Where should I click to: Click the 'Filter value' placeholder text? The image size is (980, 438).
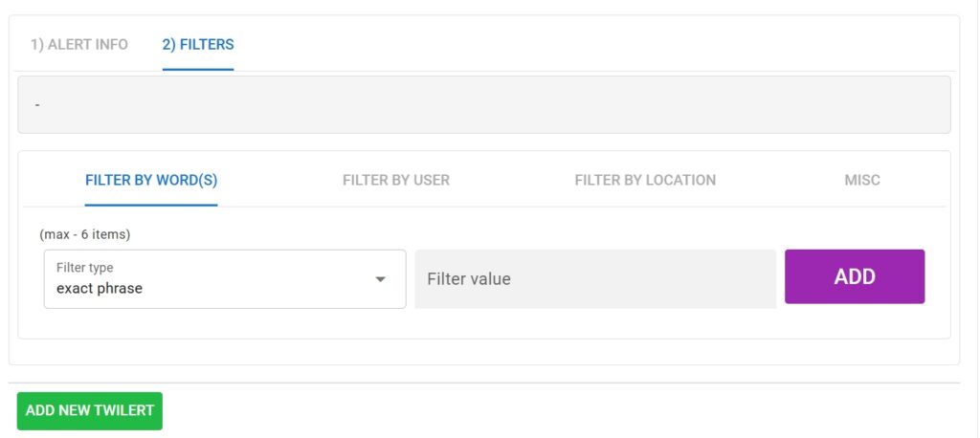pos(469,279)
